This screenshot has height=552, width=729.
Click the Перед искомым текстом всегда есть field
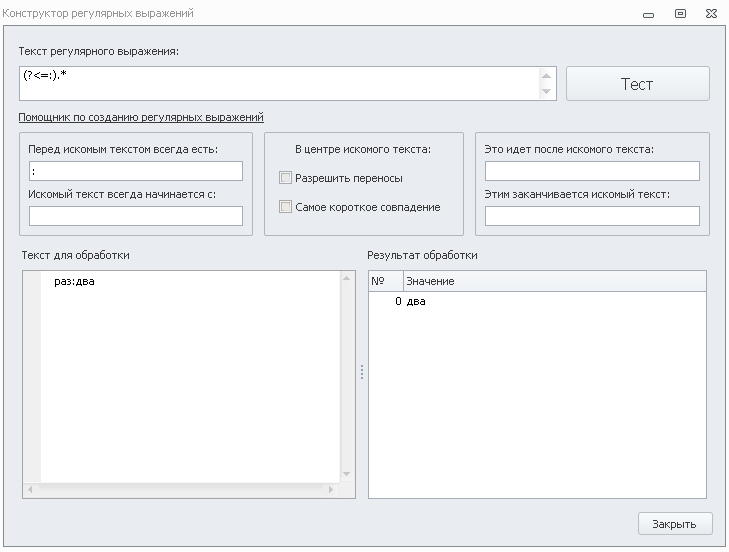tap(136, 171)
